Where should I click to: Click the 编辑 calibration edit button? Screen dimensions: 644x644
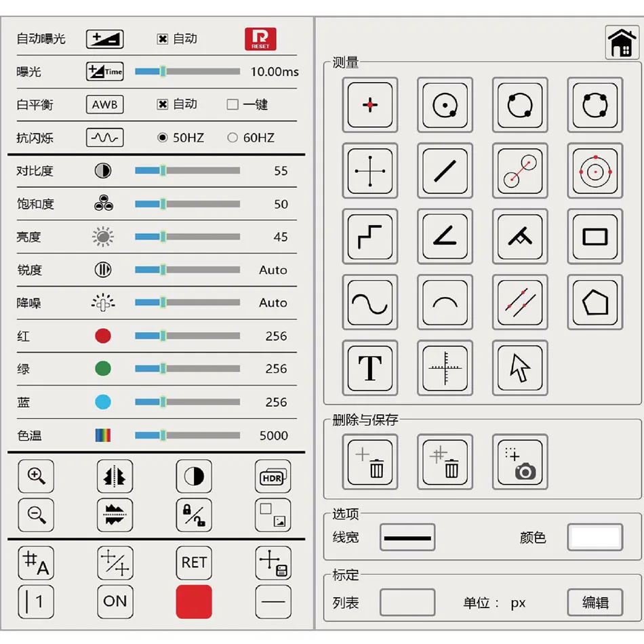click(595, 603)
